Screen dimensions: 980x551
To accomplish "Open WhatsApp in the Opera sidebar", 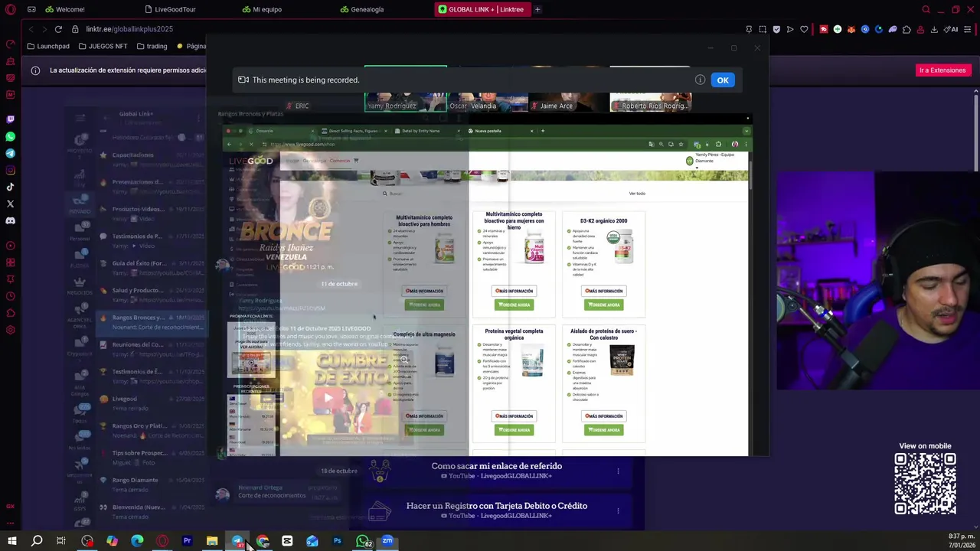I will 10,136.
